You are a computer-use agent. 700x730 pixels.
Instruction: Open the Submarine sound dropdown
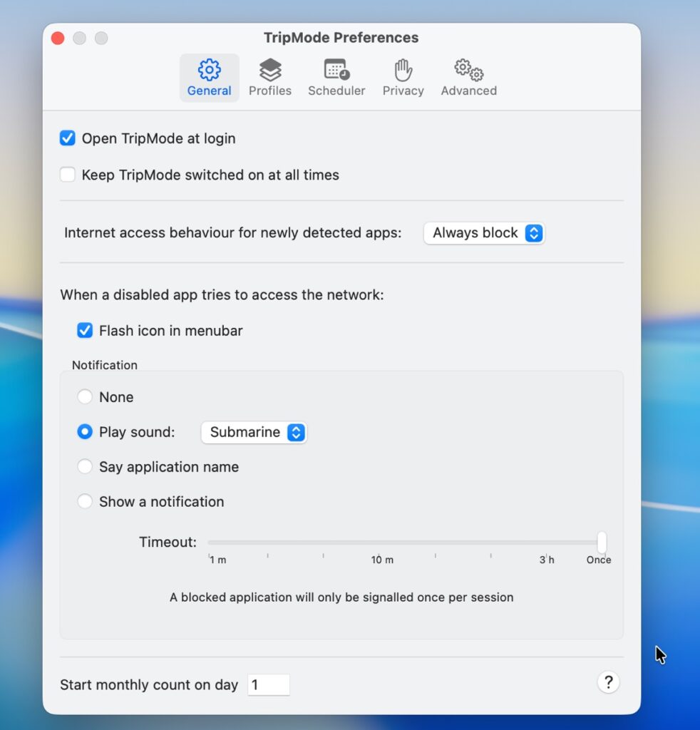click(x=254, y=432)
